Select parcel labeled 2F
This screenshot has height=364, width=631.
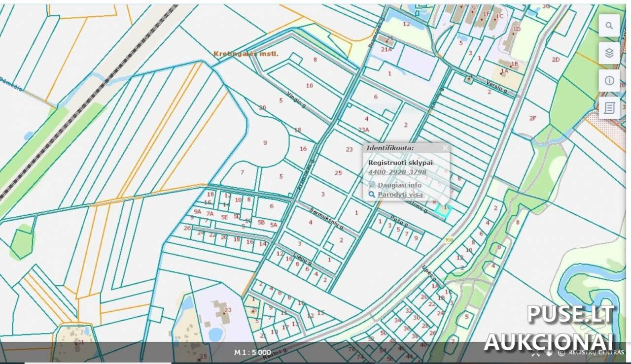(x=532, y=118)
